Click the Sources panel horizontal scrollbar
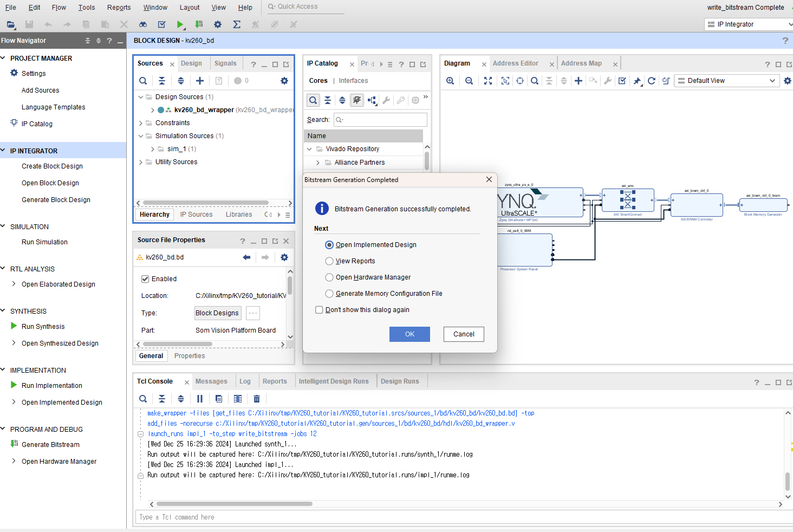Viewport: 793px width, 532px height. click(205, 203)
